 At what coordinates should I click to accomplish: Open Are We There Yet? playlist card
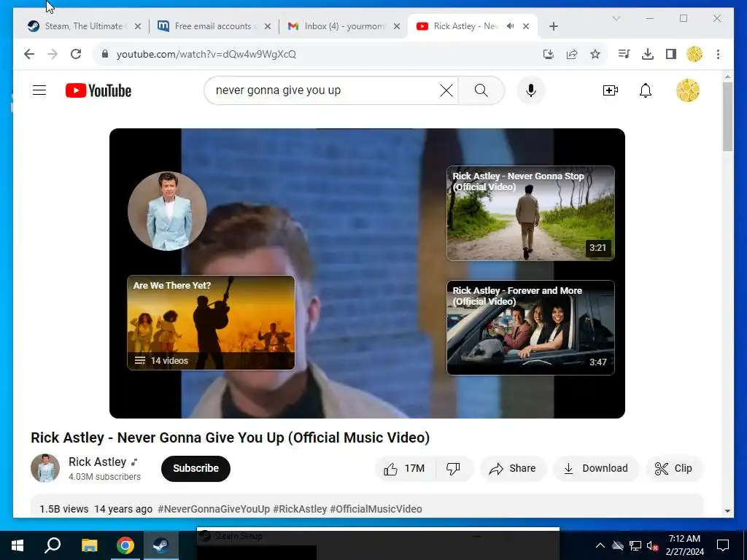pos(211,322)
